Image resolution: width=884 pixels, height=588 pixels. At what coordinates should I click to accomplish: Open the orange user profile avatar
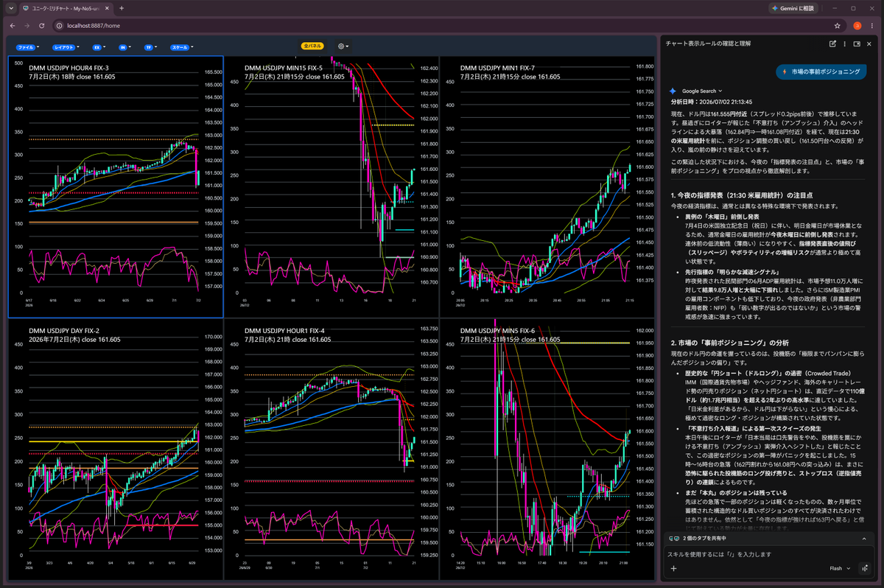pos(857,25)
